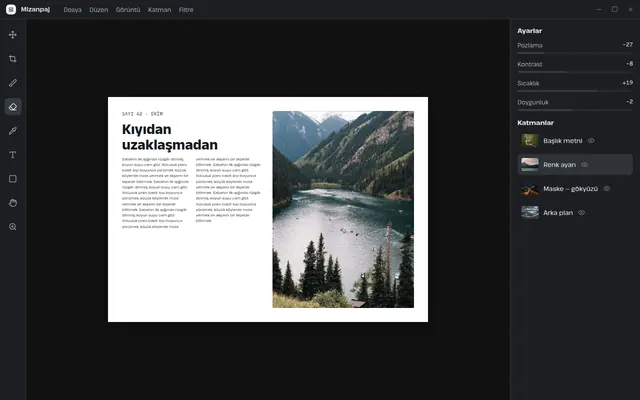Image resolution: width=640 pixels, height=400 pixels.
Task: Click the right body text column
Action: pos(228,190)
